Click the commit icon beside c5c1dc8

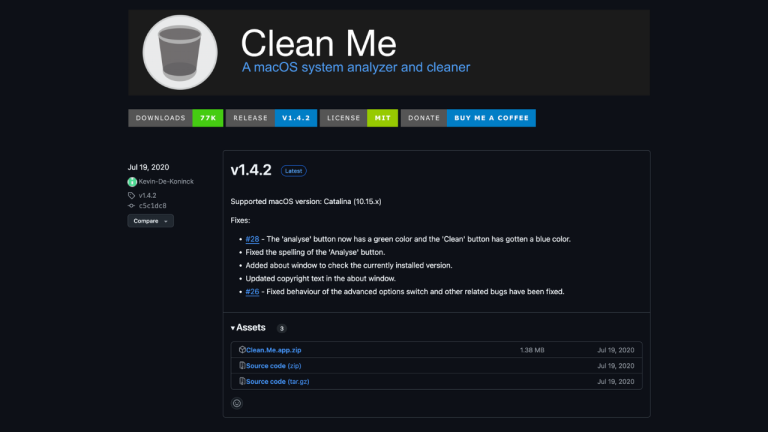click(131, 206)
